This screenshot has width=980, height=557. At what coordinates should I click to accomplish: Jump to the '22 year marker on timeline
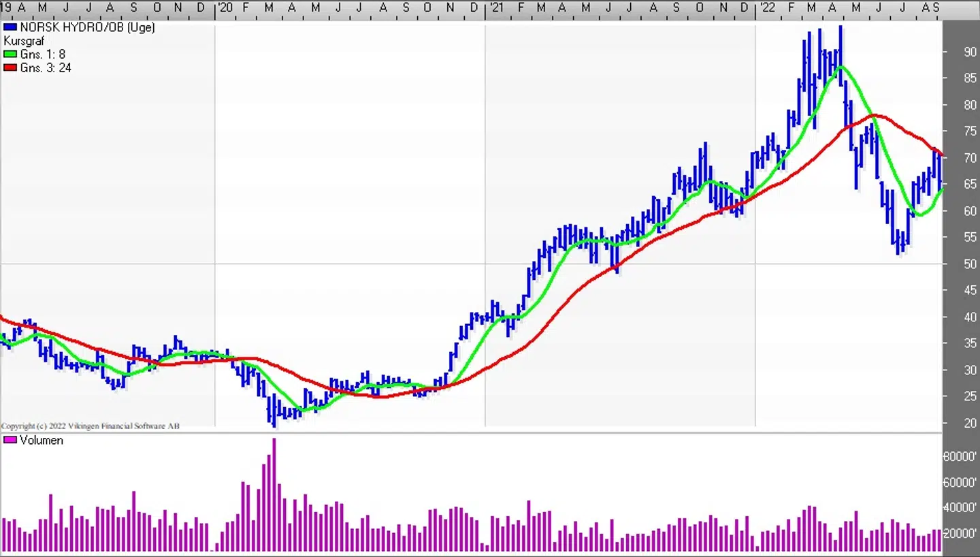(766, 7)
